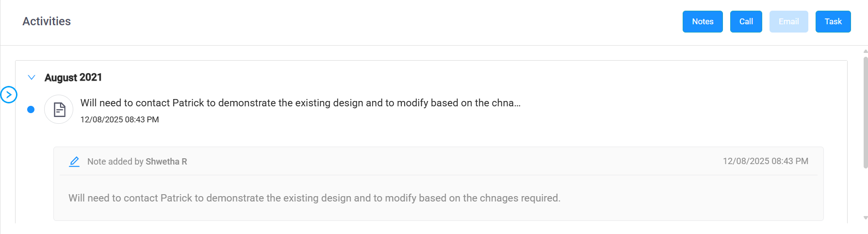This screenshot has width=868, height=234.
Task: Click the blue timeline dot marker
Action: coord(31,109)
